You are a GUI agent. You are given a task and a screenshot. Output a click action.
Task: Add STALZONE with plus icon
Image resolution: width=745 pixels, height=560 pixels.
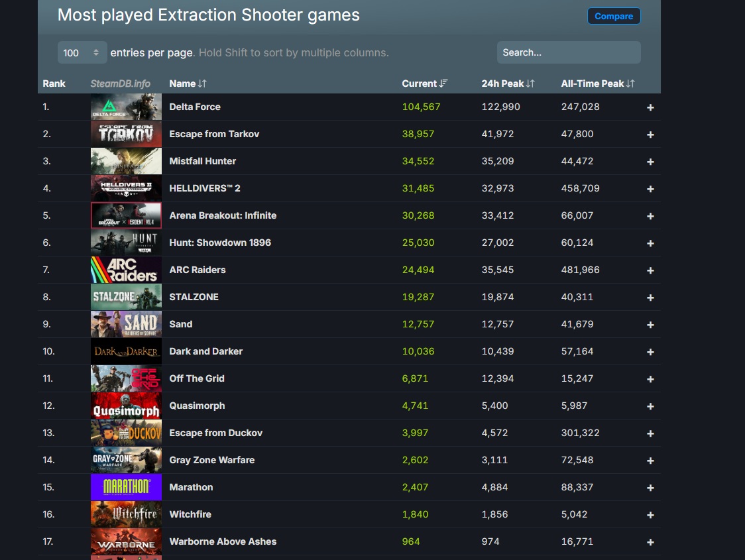pyautogui.click(x=650, y=298)
